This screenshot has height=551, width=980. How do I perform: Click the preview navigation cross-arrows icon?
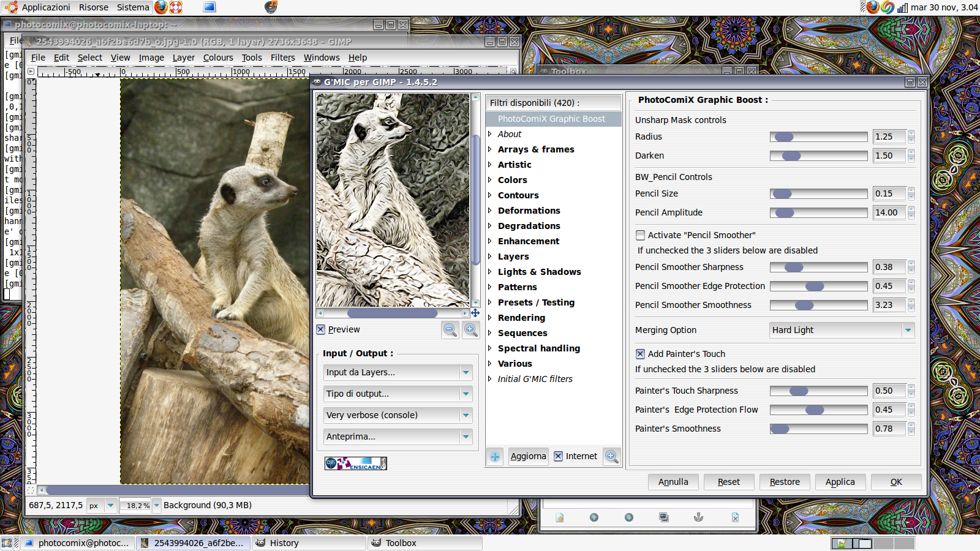475,313
